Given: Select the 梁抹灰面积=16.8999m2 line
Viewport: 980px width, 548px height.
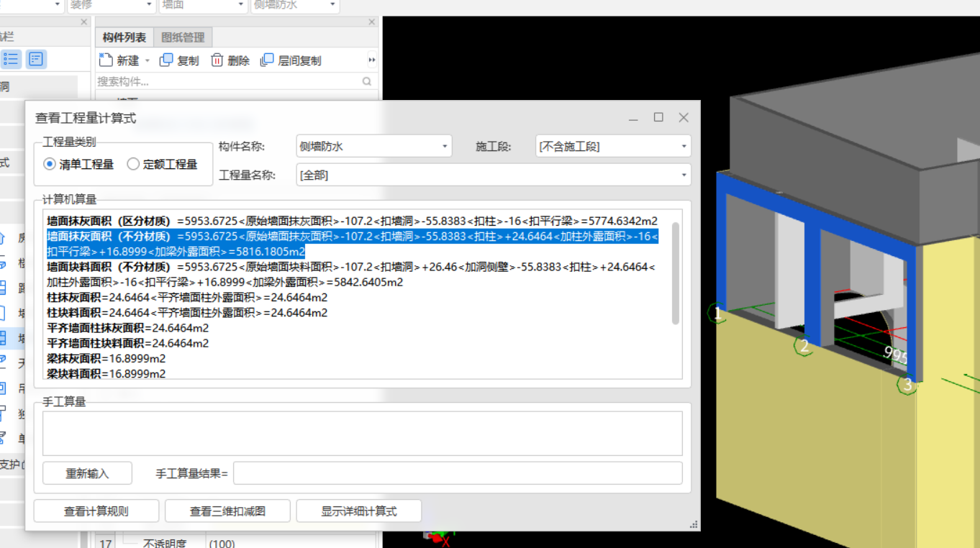Looking at the screenshot, I should coord(106,358).
